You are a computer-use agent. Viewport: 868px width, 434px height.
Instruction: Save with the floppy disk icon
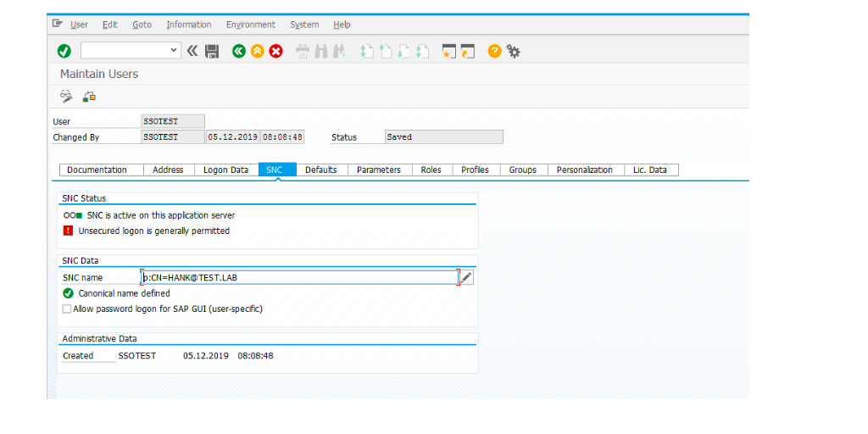[211, 52]
